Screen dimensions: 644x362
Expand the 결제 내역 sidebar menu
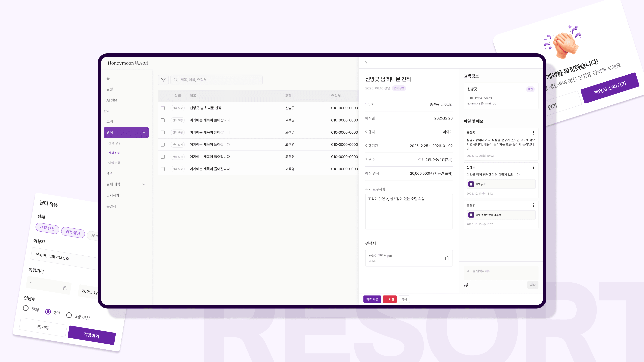point(144,184)
